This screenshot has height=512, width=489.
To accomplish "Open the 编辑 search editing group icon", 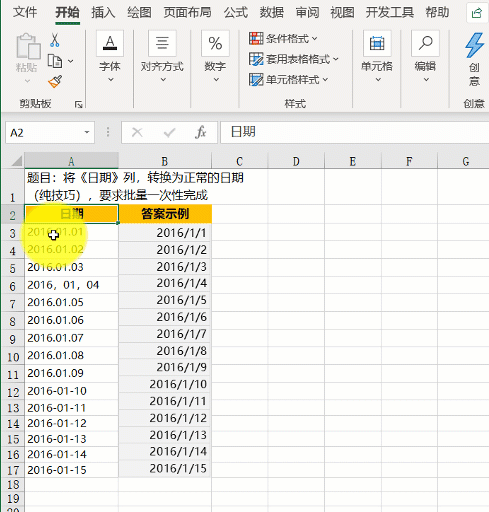I will tap(425, 43).
